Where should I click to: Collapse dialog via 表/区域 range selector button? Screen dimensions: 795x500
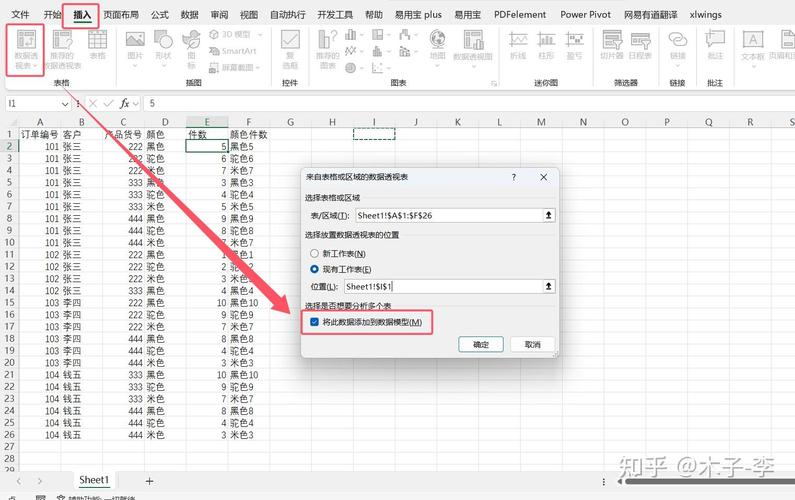(549, 215)
